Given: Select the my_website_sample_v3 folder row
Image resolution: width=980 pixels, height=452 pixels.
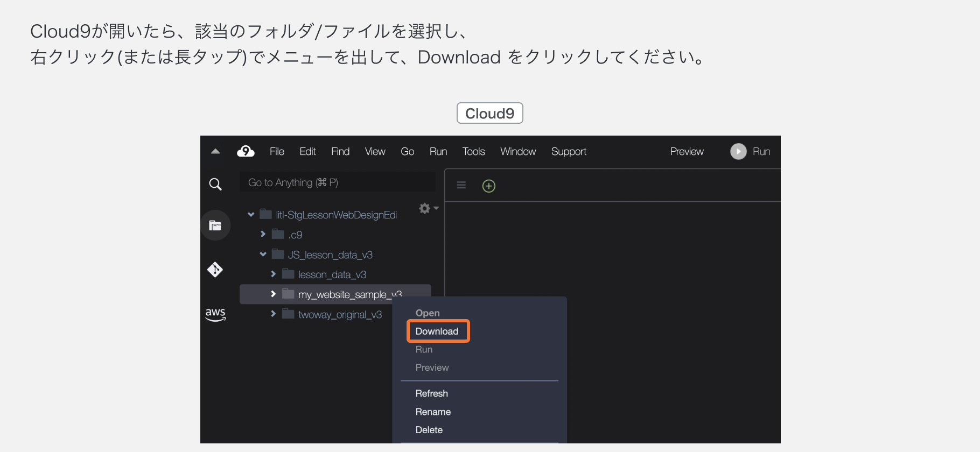Looking at the screenshot, I should pos(335,294).
